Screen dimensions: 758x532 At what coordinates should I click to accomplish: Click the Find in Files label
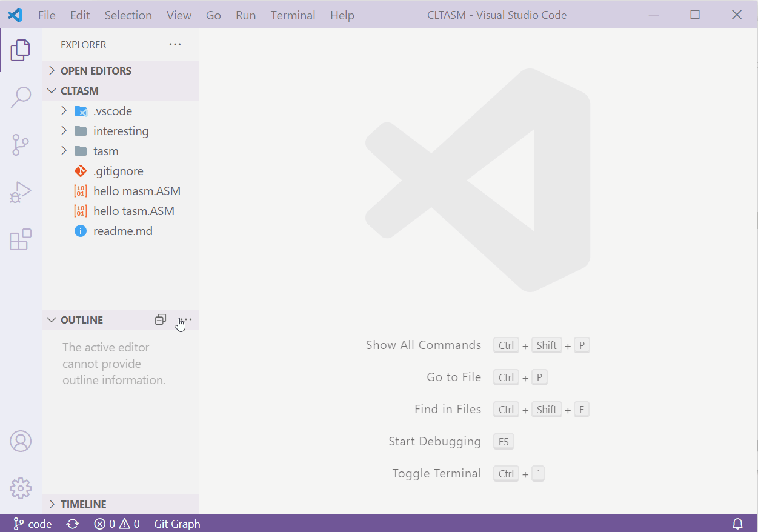pos(448,409)
